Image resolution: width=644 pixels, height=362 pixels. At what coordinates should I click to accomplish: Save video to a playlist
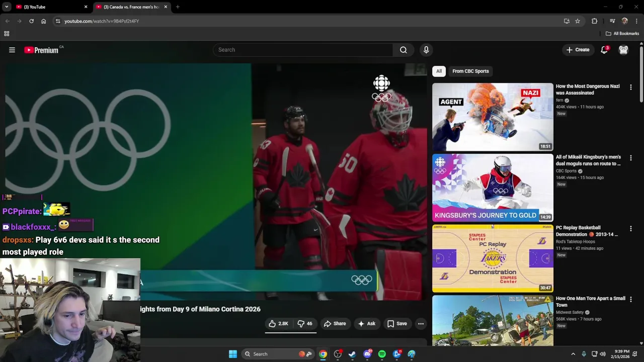397,324
